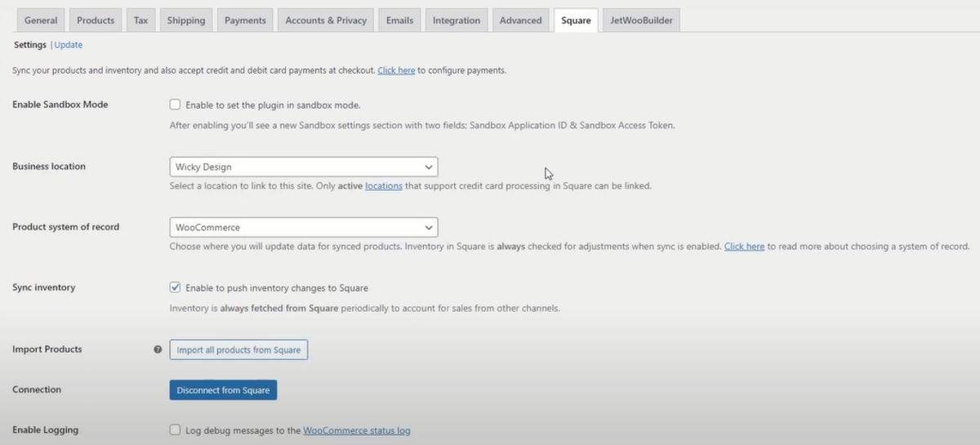
Task: Open the Tax tab
Action: pyautogui.click(x=141, y=20)
